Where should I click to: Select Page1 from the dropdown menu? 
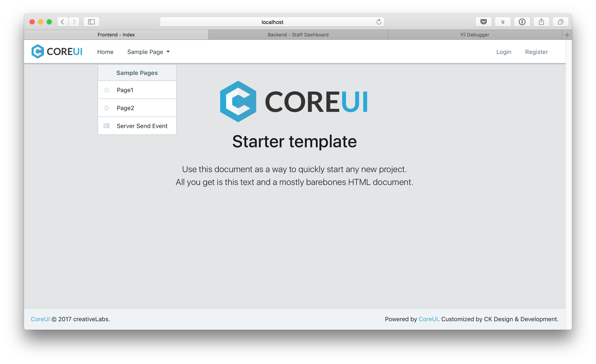click(137, 90)
